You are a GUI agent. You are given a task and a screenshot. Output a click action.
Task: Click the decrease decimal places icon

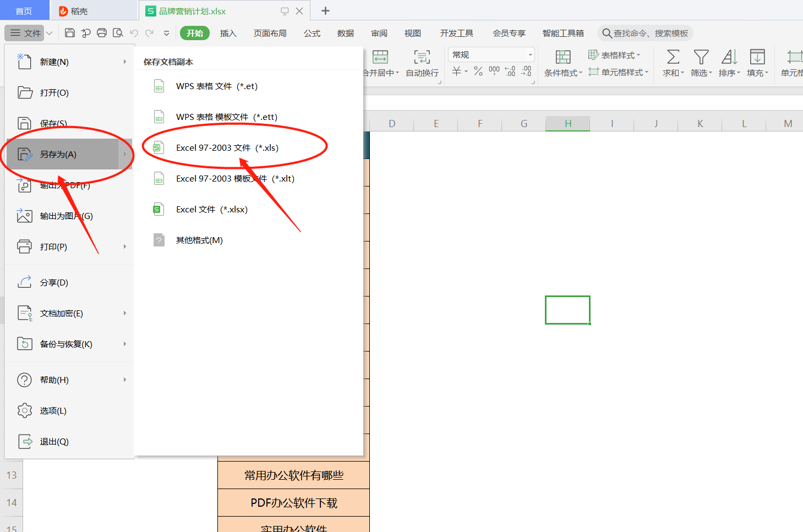point(526,72)
